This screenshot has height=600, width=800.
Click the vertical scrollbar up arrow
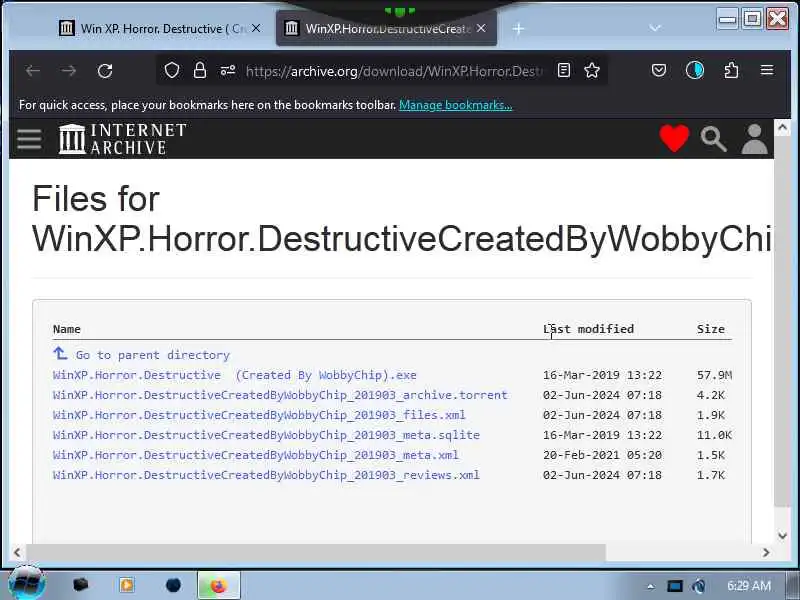pyautogui.click(x=782, y=128)
